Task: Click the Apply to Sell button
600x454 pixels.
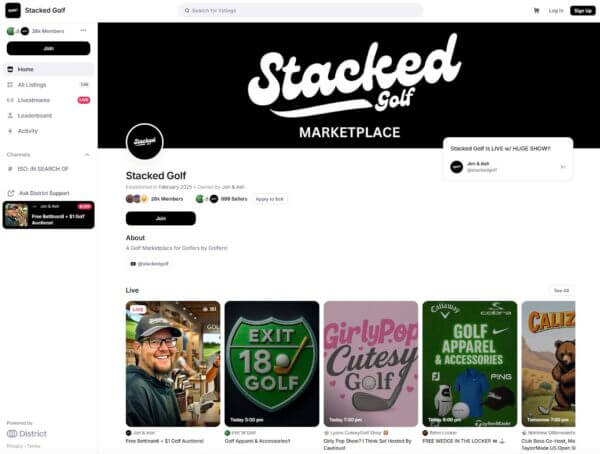Action: [x=269, y=199]
